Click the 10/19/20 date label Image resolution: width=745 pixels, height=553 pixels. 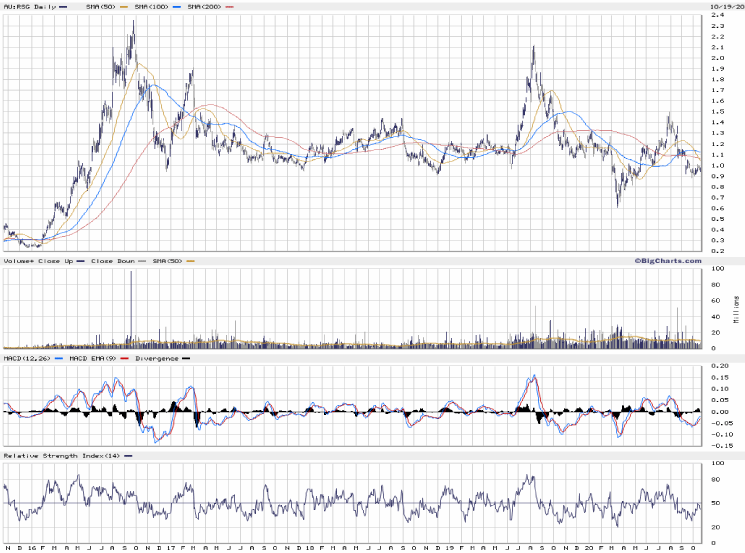click(727, 7)
